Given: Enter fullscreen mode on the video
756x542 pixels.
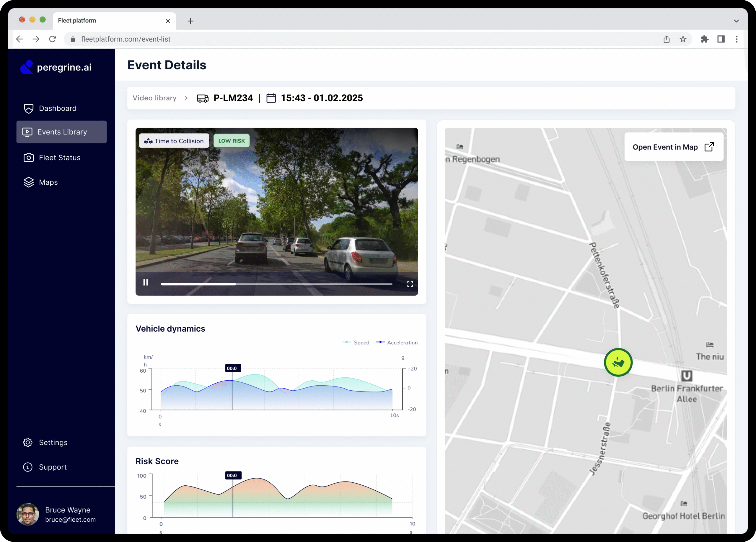Looking at the screenshot, I should 410,284.
